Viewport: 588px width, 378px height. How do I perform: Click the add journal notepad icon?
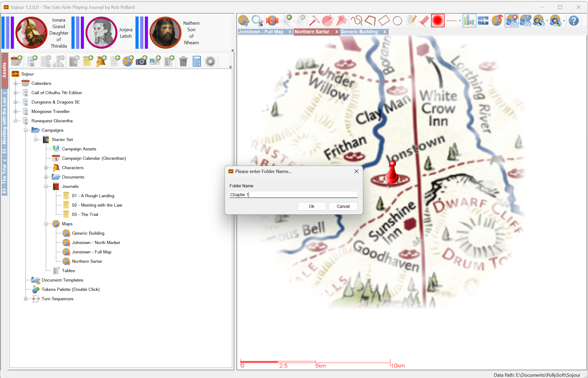tap(88, 61)
